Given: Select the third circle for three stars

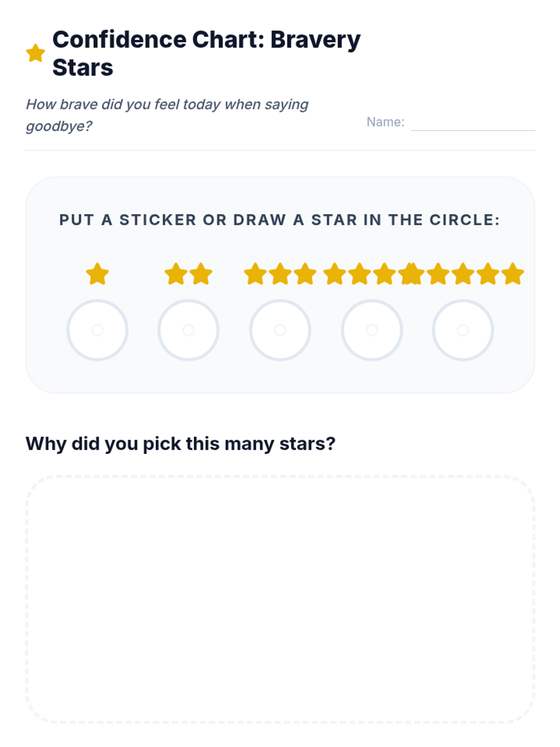Looking at the screenshot, I should pyautogui.click(x=280, y=330).
